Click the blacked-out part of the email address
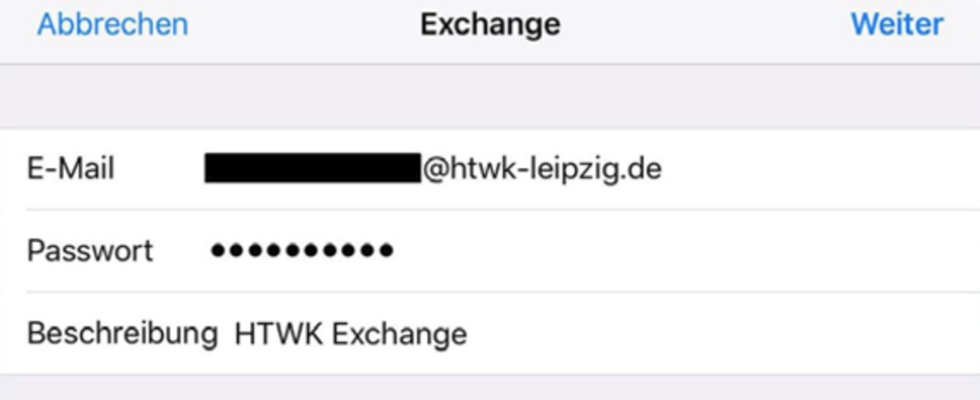Image resolution: width=980 pixels, height=400 pixels. (312, 168)
